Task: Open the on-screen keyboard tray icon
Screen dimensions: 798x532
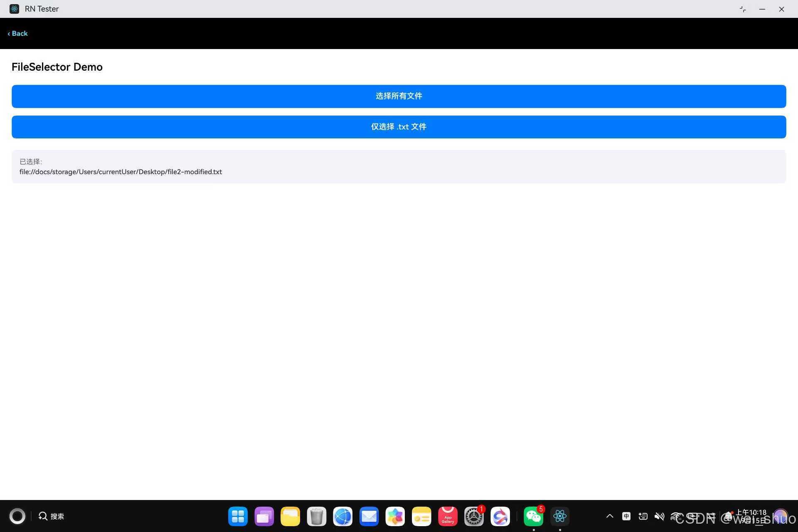Action: coord(643,516)
